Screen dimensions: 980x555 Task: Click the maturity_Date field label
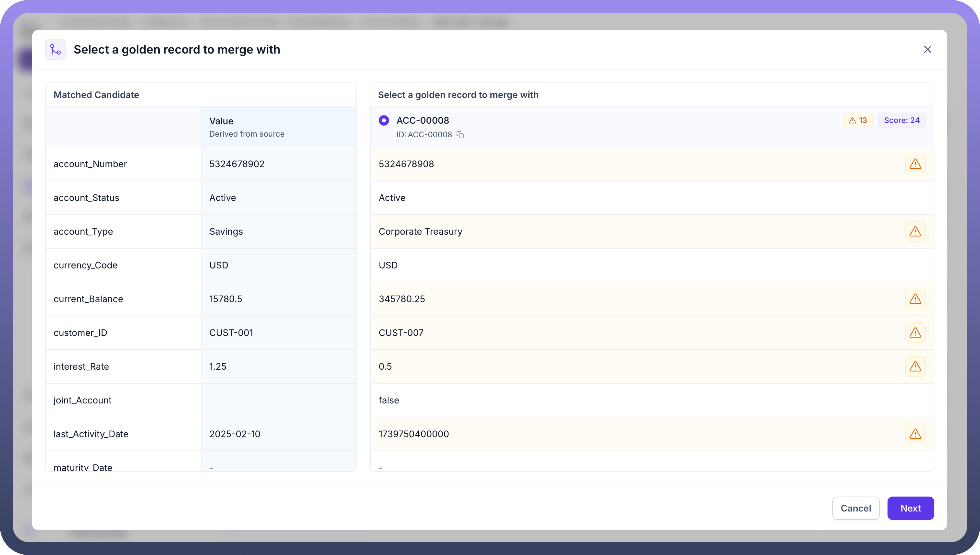83,467
